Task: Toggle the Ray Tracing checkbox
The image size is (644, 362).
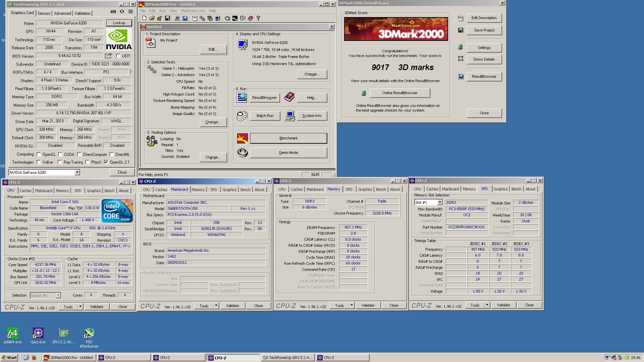Action: click(x=60, y=162)
